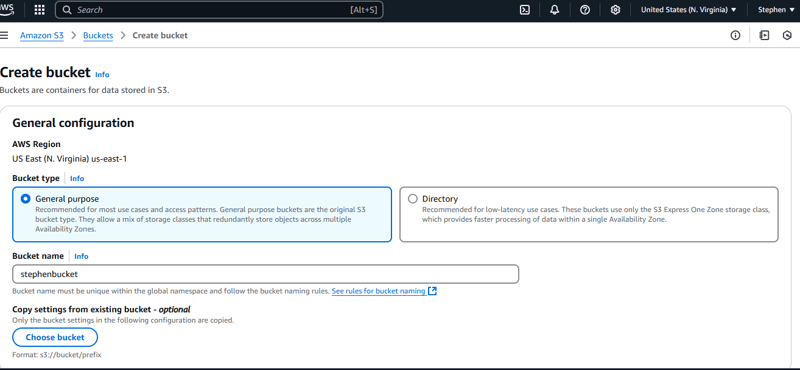Open the notifications bell
The image size is (800, 370).
555,10
